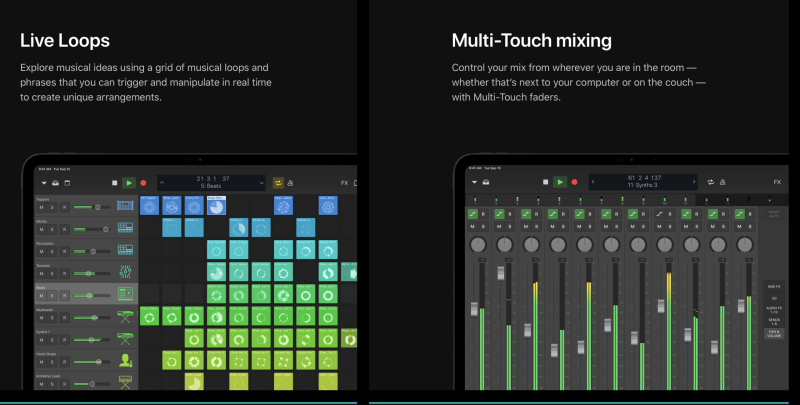The width and height of the screenshot is (800, 405).
Task: Start recording in the Live Loops screen
Action: tap(143, 183)
